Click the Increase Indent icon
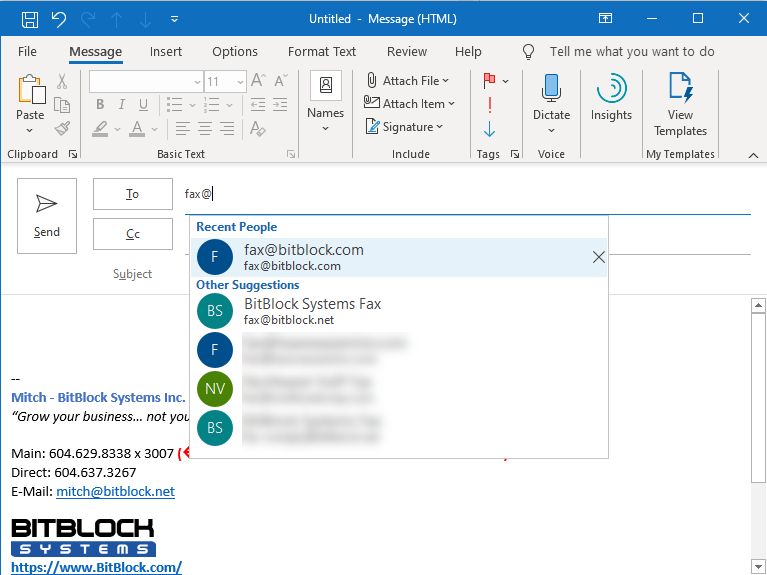Screen dimensions: 767x575 [x=280, y=104]
